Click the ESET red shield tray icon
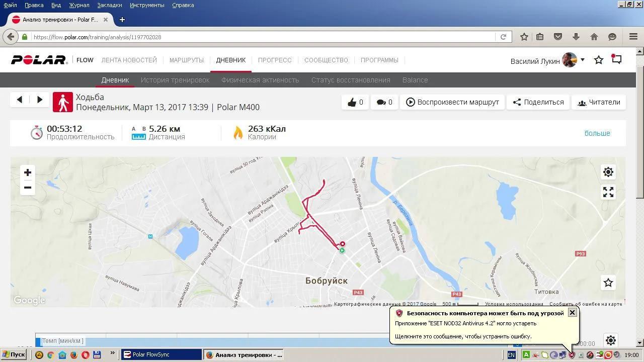 pos(572,355)
